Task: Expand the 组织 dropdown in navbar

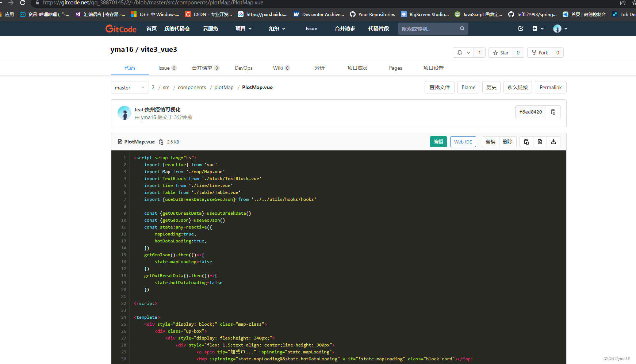Action: click(277, 28)
